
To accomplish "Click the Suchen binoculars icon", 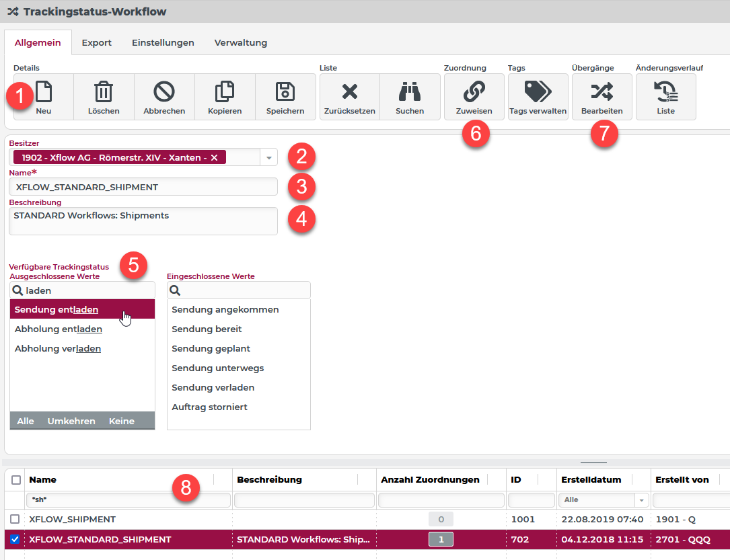I will (410, 91).
